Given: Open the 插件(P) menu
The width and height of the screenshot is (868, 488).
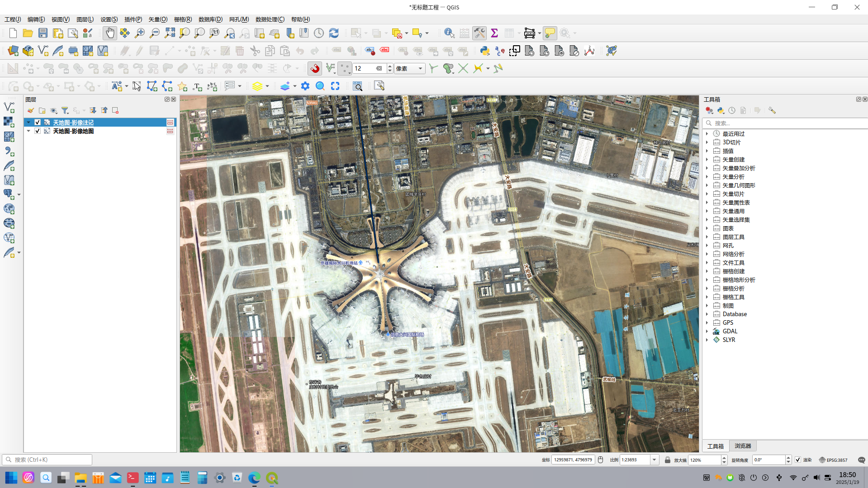Looking at the screenshot, I should tap(133, 19).
